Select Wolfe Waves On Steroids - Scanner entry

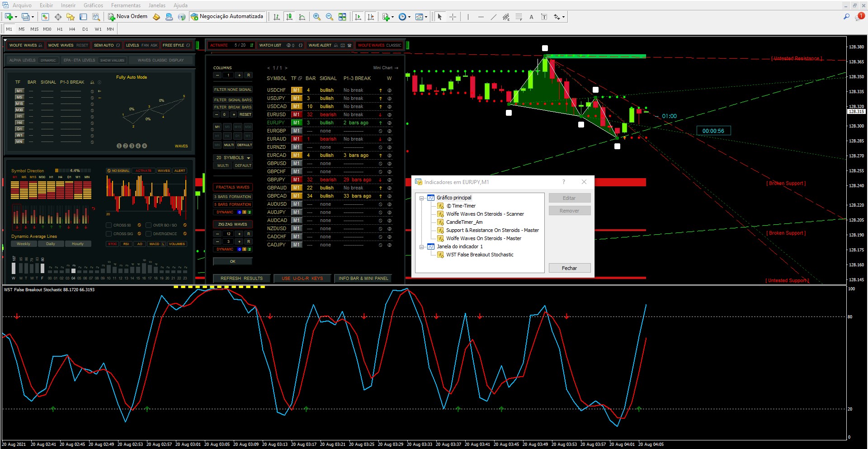pos(485,214)
